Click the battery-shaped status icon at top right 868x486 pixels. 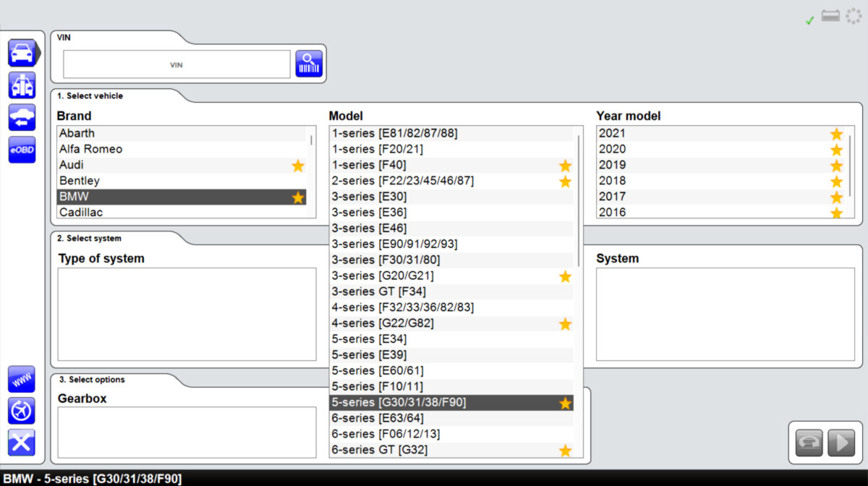[x=830, y=17]
